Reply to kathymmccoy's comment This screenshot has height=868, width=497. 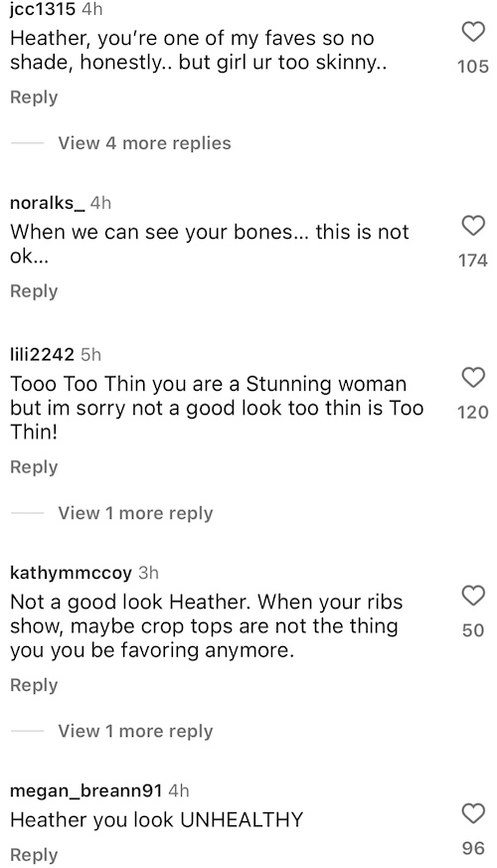(34, 685)
